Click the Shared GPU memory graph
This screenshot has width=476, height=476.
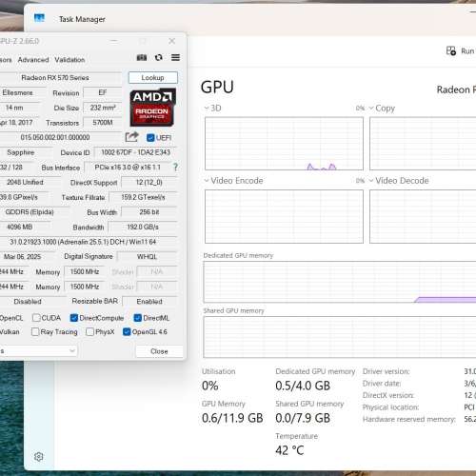click(340, 337)
